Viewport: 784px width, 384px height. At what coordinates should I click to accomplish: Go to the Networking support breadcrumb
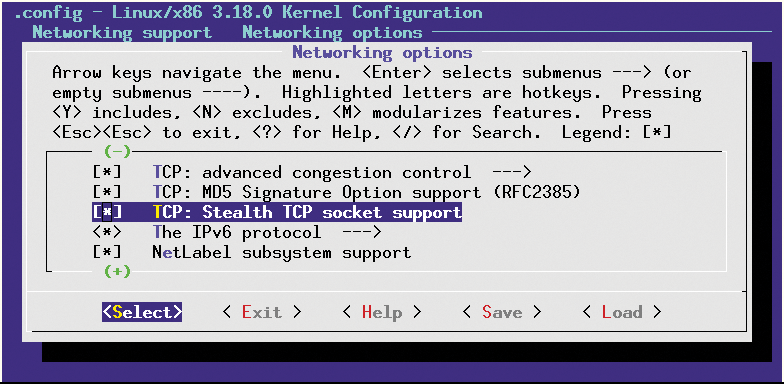[122, 32]
